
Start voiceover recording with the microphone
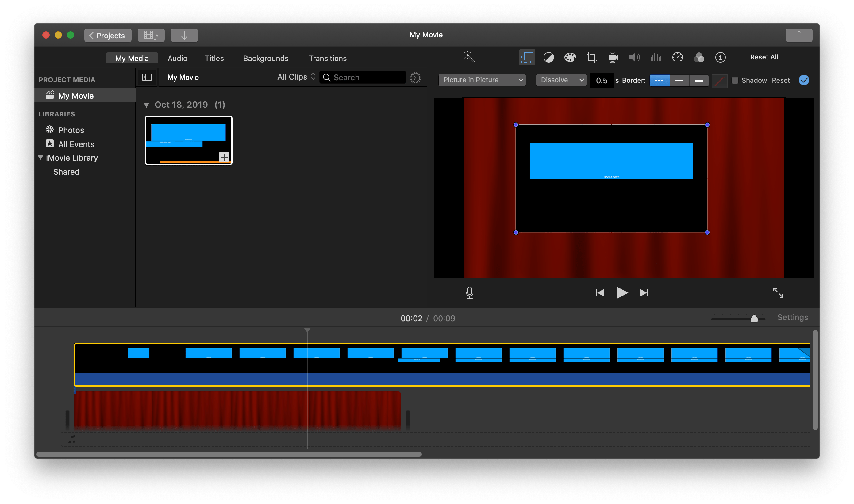[469, 292]
